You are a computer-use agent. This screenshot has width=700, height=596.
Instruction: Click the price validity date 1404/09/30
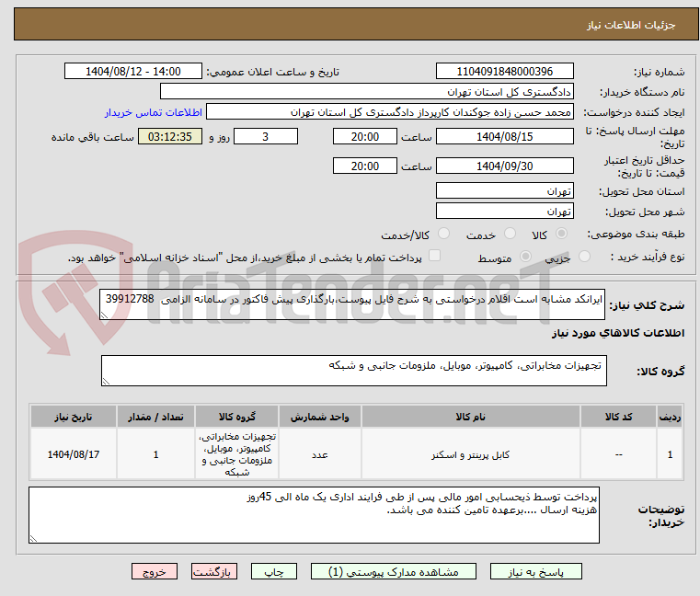[x=504, y=166]
